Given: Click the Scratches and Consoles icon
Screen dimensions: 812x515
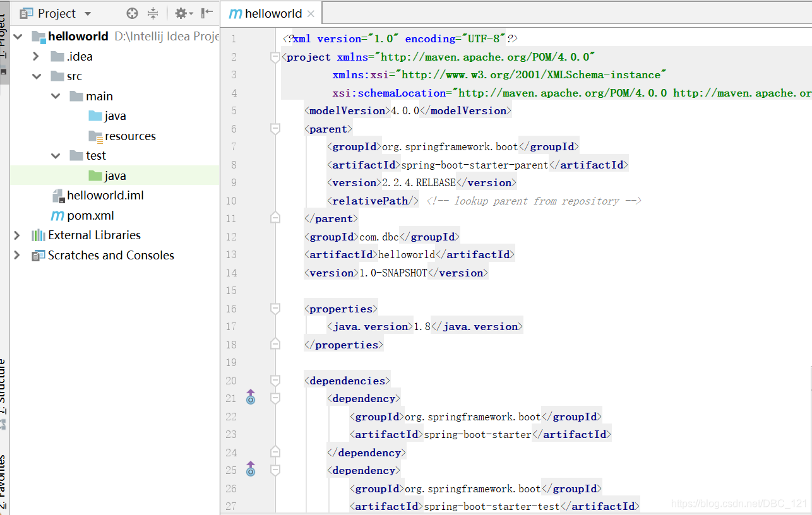Looking at the screenshot, I should click(39, 256).
